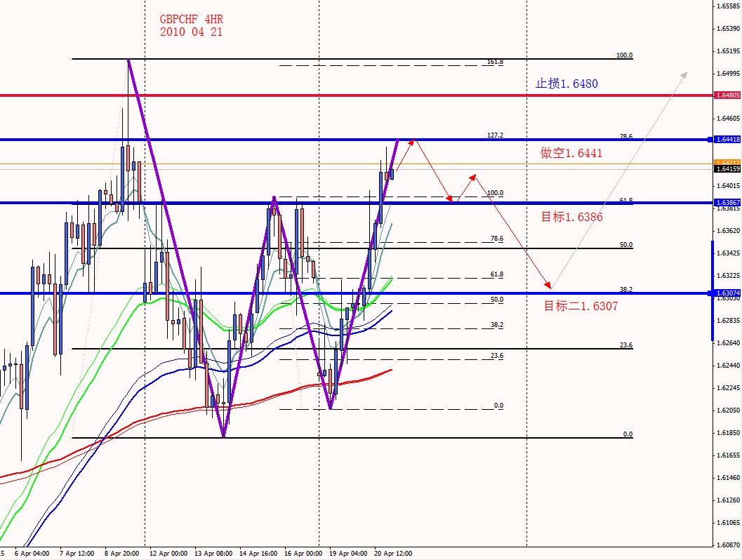Click the 50.0 label on solid Fibonacci line
The height and width of the screenshot is (560, 742).
(x=626, y=245)
